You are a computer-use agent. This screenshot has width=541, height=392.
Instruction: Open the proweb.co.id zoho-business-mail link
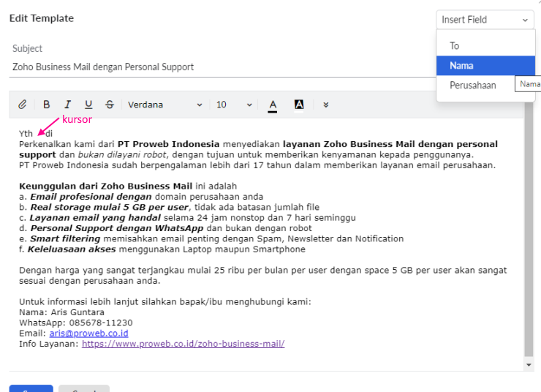[x=184, y=344]
